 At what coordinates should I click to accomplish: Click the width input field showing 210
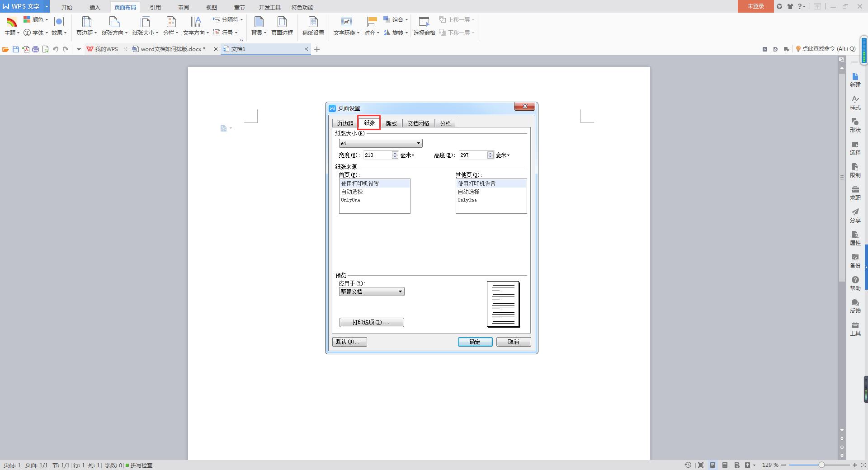pos(377,155)
